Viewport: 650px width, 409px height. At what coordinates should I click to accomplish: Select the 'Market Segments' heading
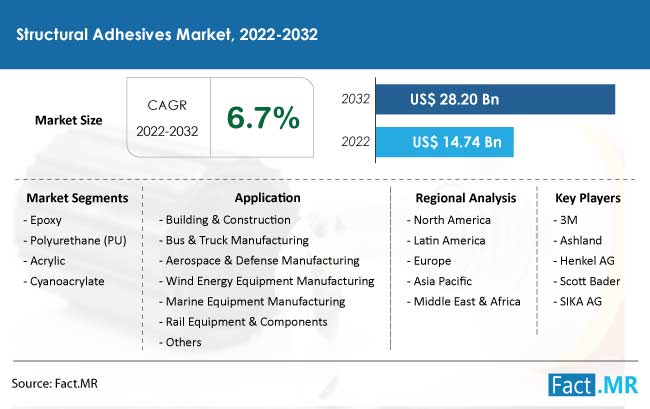tap(77, 198)
